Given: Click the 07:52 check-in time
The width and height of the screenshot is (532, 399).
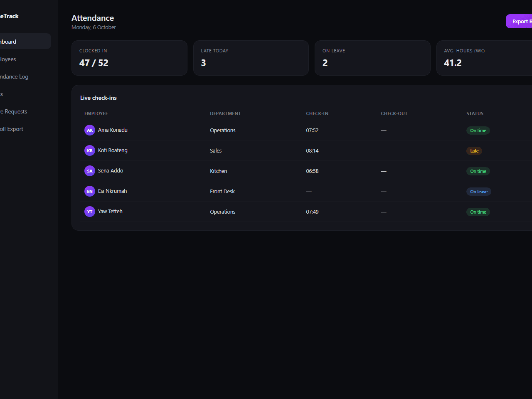Looking at the screenshot, I should (x=312, y=131).
